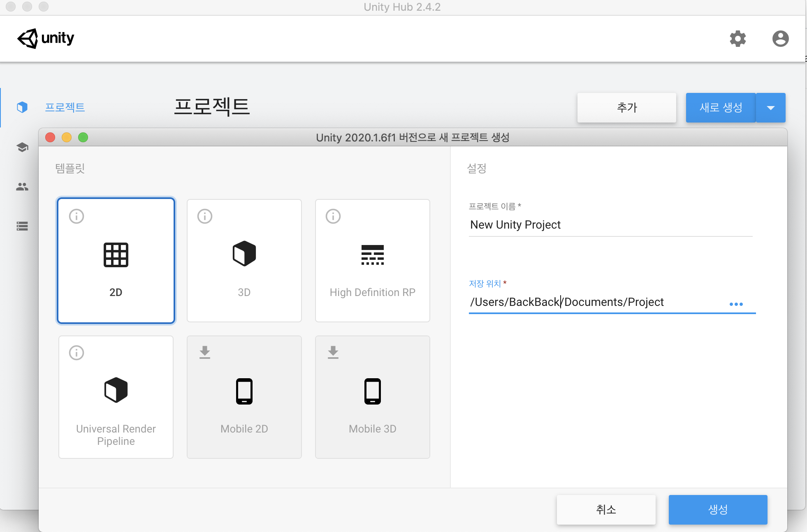Screen dimensions: 807x532
Task: Click the project name input field
Action: (610, 225)
